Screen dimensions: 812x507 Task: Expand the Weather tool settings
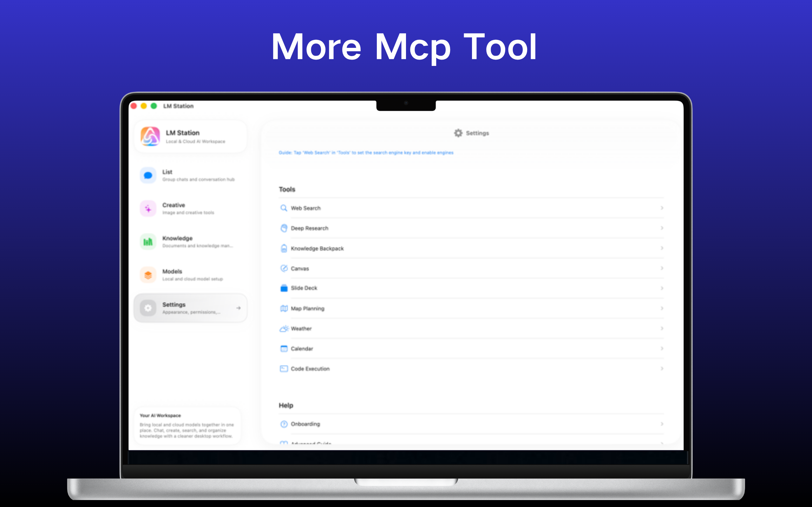(662, 328)
